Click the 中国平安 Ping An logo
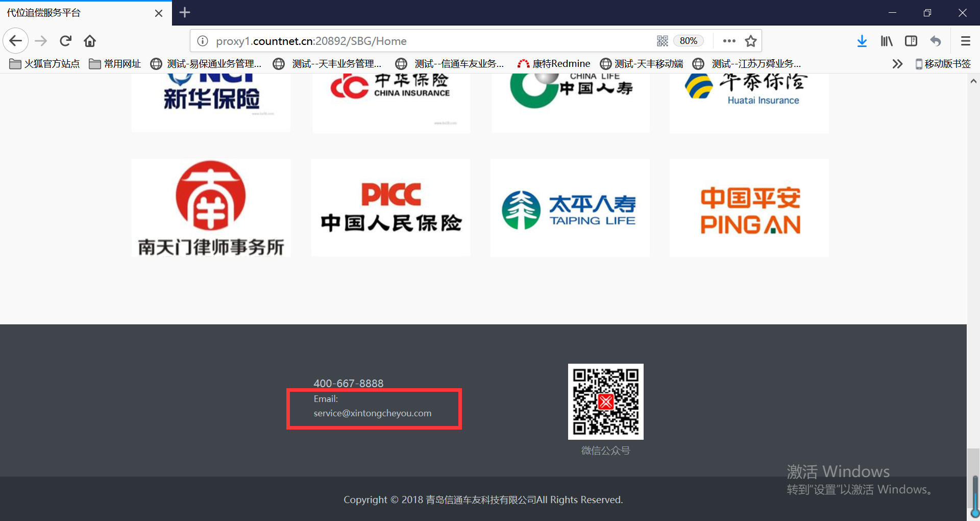 pyautogui.click(x=749, y=207)
